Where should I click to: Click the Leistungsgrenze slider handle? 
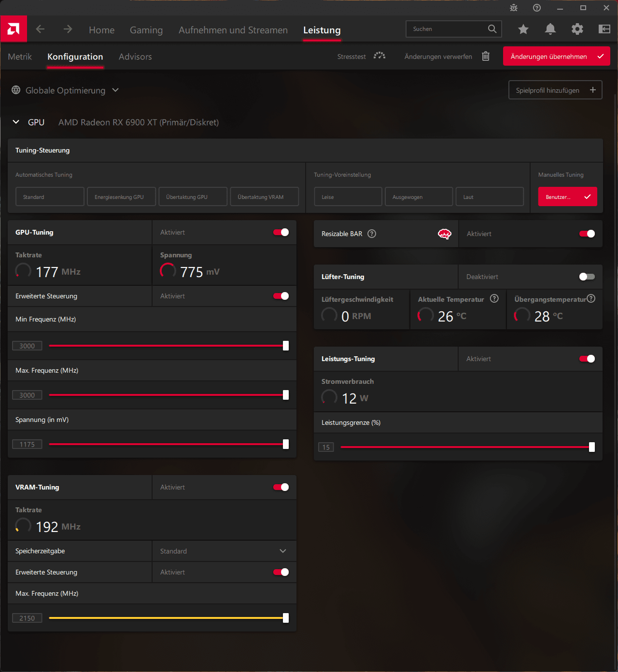click(592, 447)
